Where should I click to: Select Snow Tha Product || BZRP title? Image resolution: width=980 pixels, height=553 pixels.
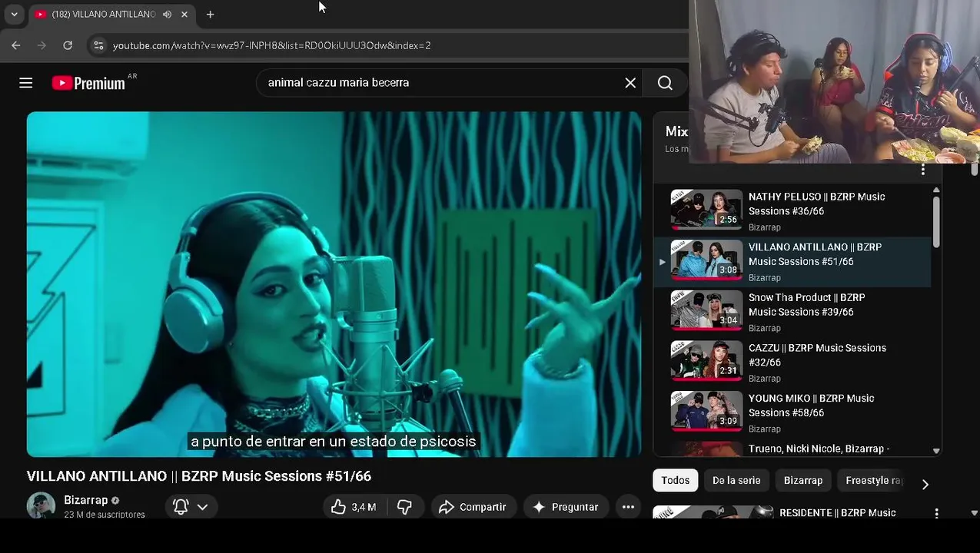807,305
